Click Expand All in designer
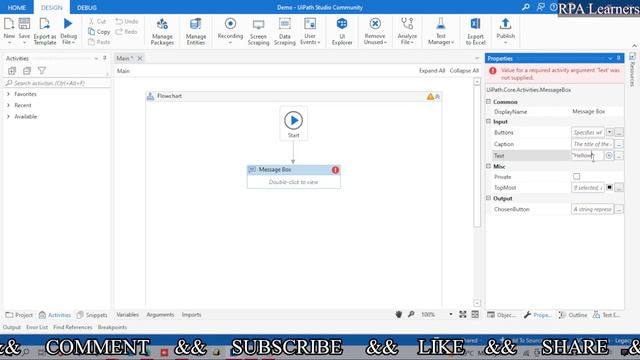Screen dimensions: 640x360 tap(432, 71)
